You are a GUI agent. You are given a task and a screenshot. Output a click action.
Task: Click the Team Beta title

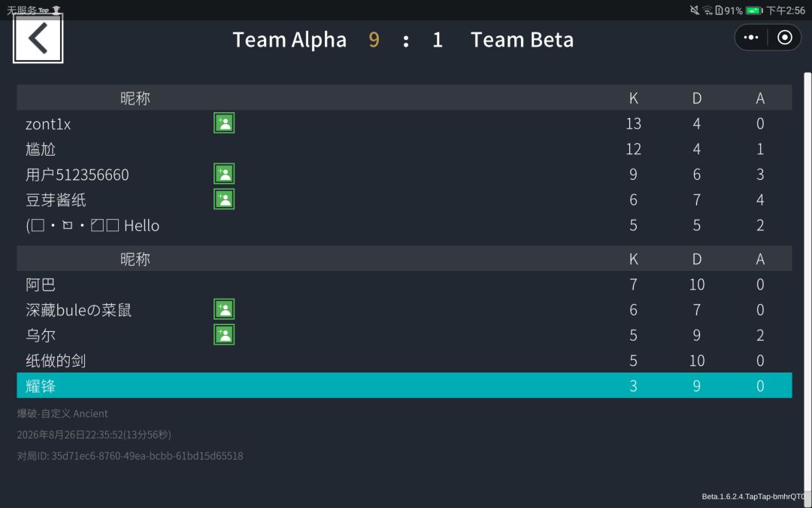click(522, 40)
